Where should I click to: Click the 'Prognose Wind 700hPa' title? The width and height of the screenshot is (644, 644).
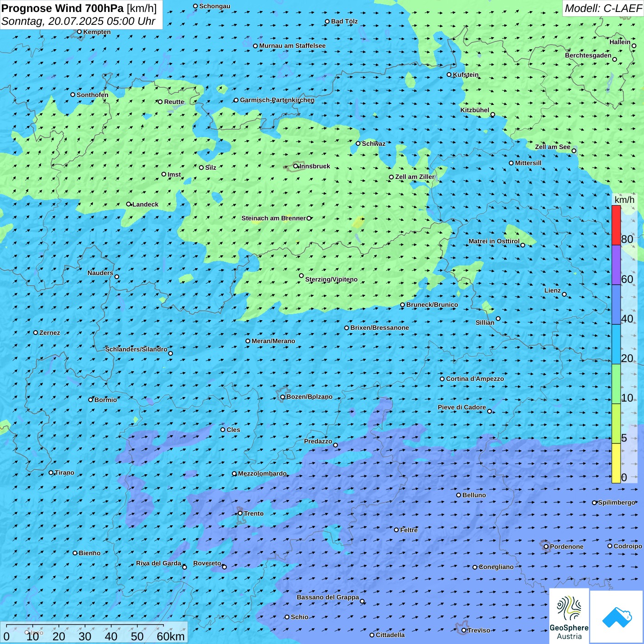coord(63,8)
